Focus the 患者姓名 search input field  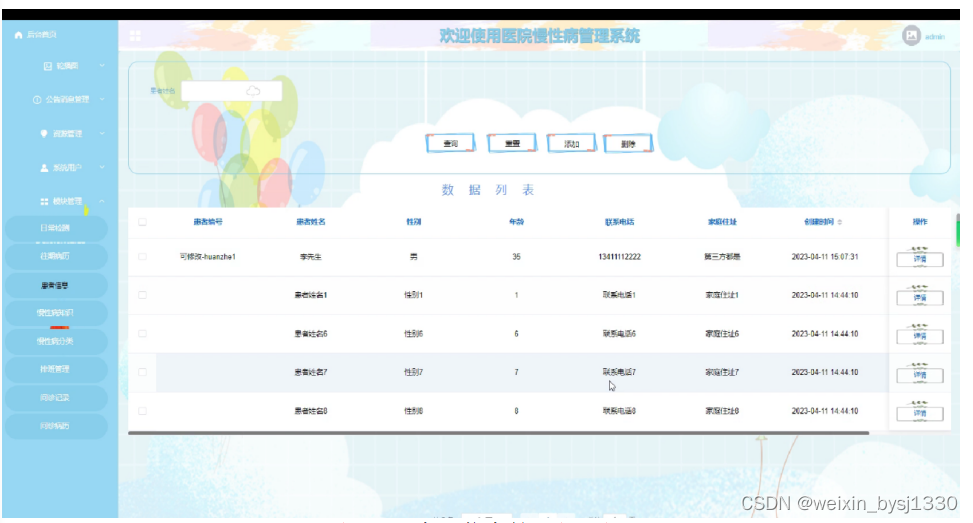[x=231, y=91]
